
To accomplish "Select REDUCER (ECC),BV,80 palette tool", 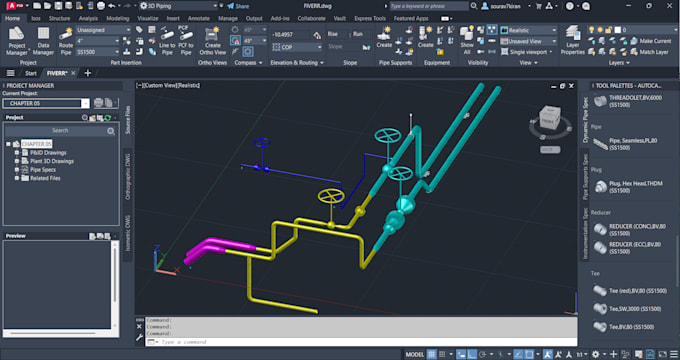I will coord(630,248).
